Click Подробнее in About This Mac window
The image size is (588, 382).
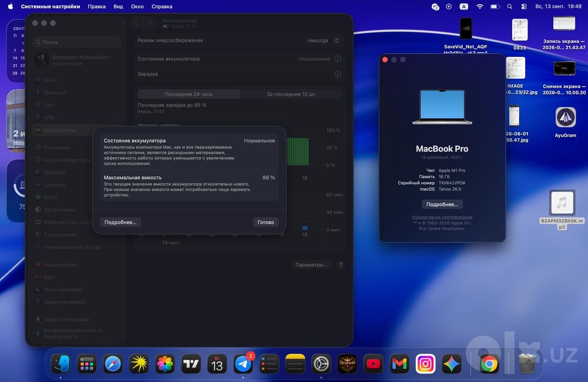click(x=442, y=205)
